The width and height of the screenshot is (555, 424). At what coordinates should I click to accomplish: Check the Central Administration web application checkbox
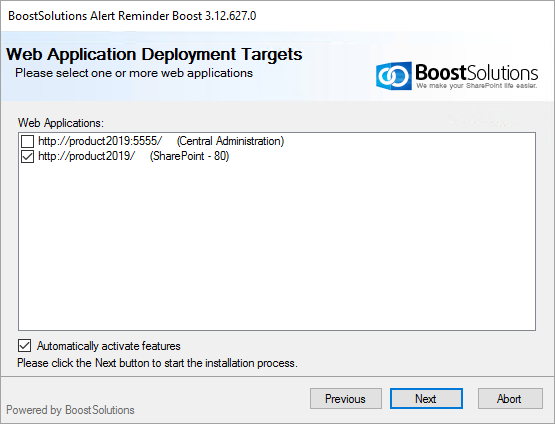coord(27,141)
